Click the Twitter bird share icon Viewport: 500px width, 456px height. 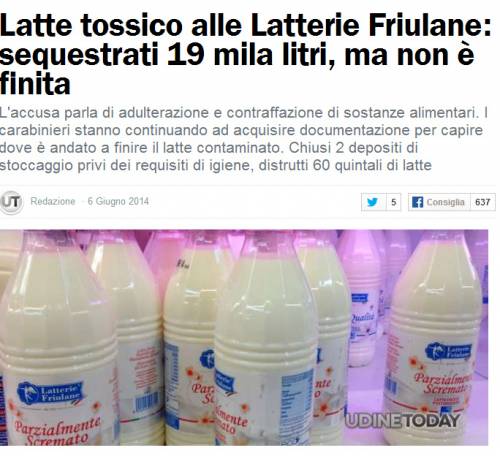click(x=372, y=202)
